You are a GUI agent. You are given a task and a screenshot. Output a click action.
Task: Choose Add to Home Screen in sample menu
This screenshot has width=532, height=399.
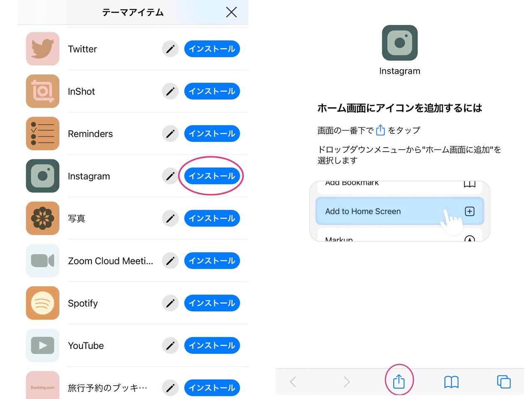click(x=400, y=211)
